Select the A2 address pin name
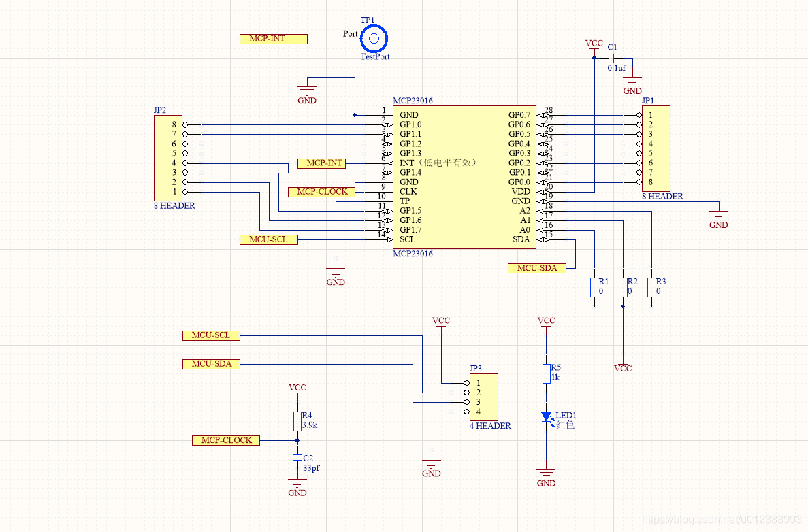 click(525, 211)
